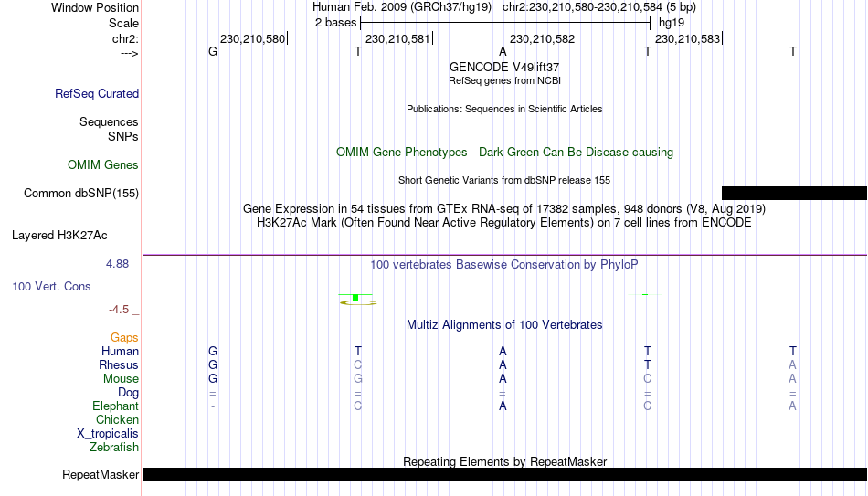Click base G in the reference sequence row
The image size is (868, 496).
coord(213,51)
